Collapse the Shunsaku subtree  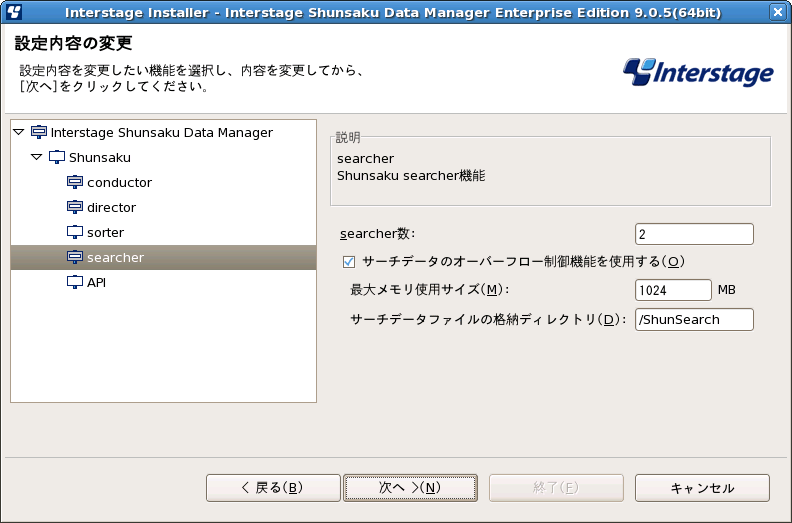point(36,157)
